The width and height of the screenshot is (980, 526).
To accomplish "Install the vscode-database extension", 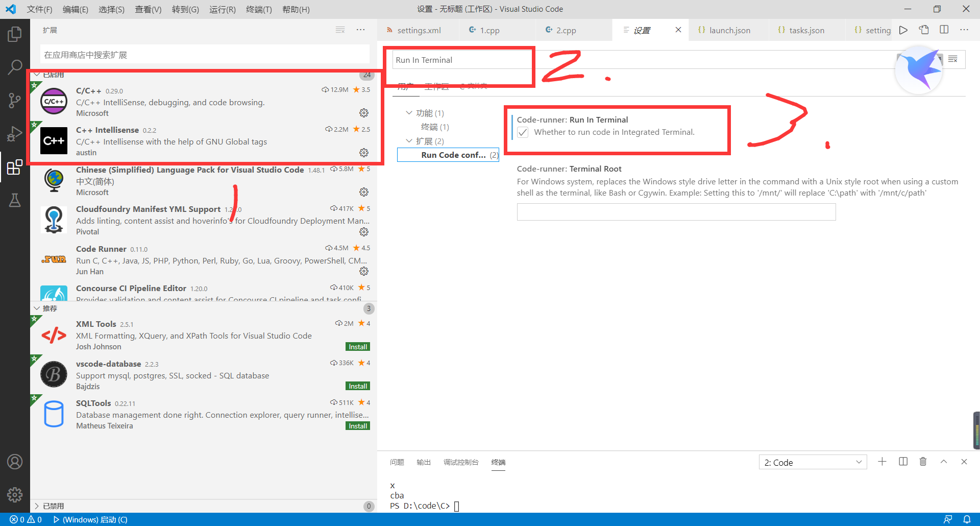I will (x=358, y=386).
